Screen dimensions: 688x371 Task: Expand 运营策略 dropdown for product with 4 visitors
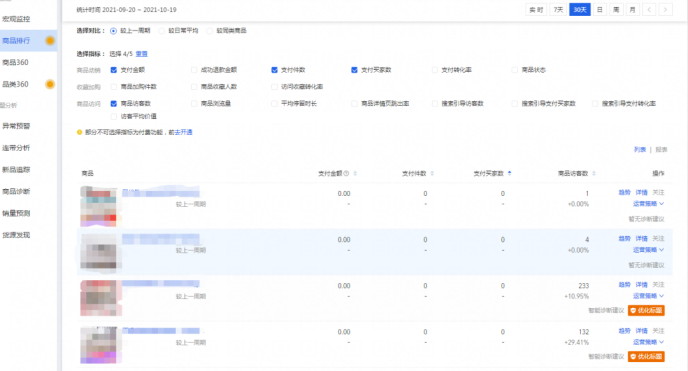click(648, 250)
